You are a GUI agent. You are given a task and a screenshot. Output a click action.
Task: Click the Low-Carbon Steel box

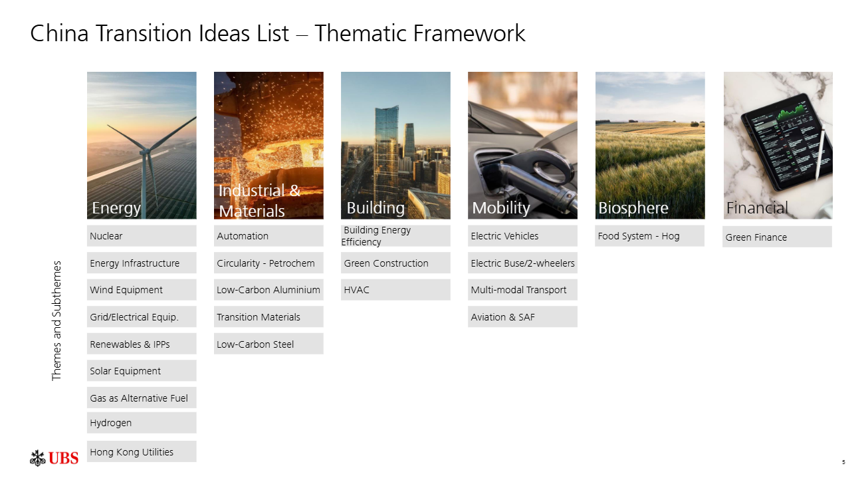[x=269, y=344]
